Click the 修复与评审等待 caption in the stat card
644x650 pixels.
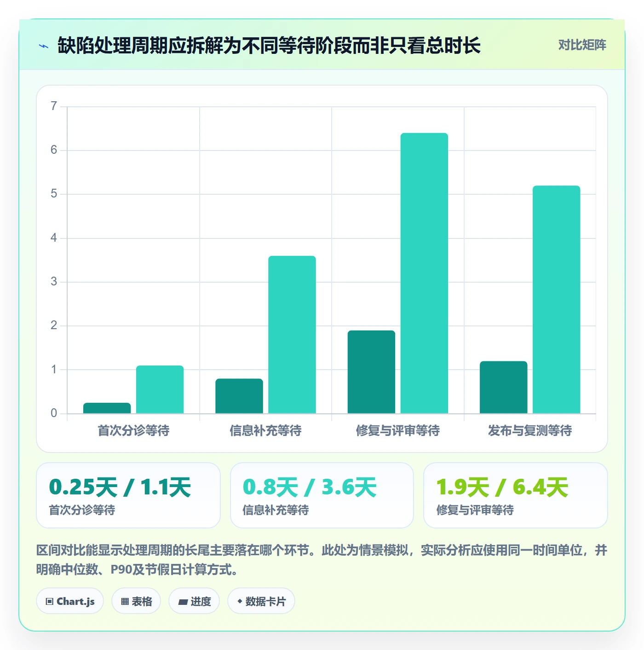(475, 510)
